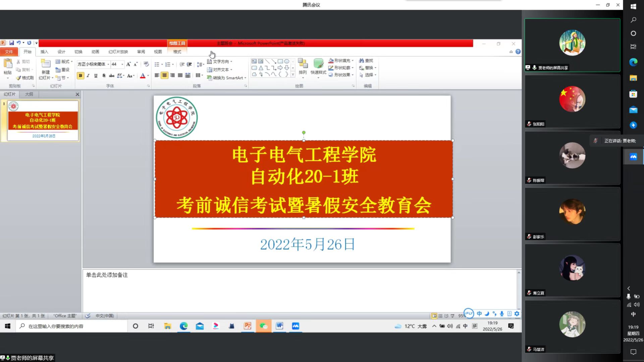The image size is (644, 362).
Task: Click the Arrange (排列) icon
Action: pos(303,64)
